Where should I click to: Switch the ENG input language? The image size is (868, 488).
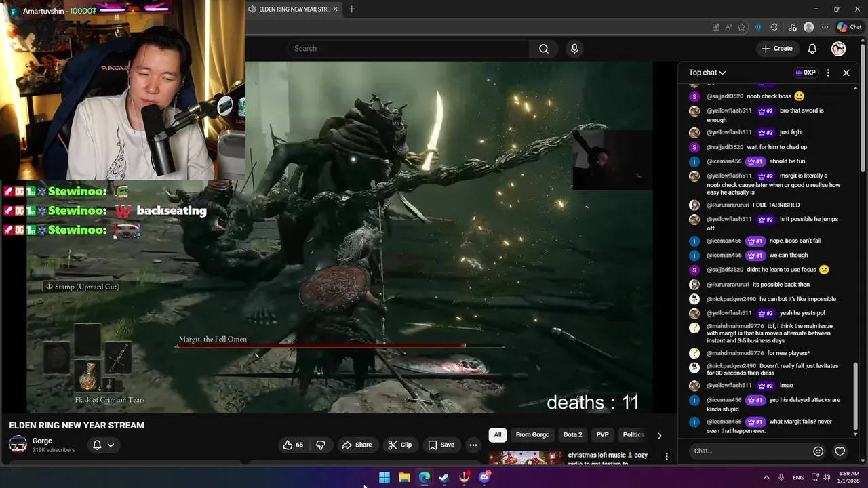click(798, 477)
